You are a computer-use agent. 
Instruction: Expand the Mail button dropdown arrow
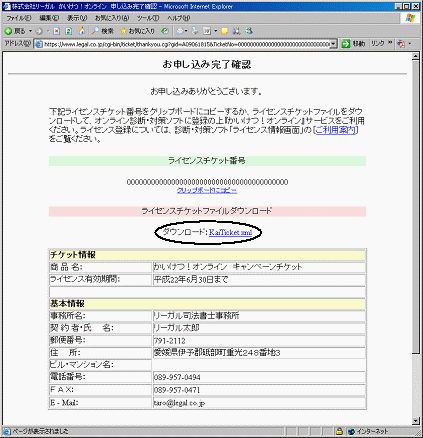pos(186,31)
